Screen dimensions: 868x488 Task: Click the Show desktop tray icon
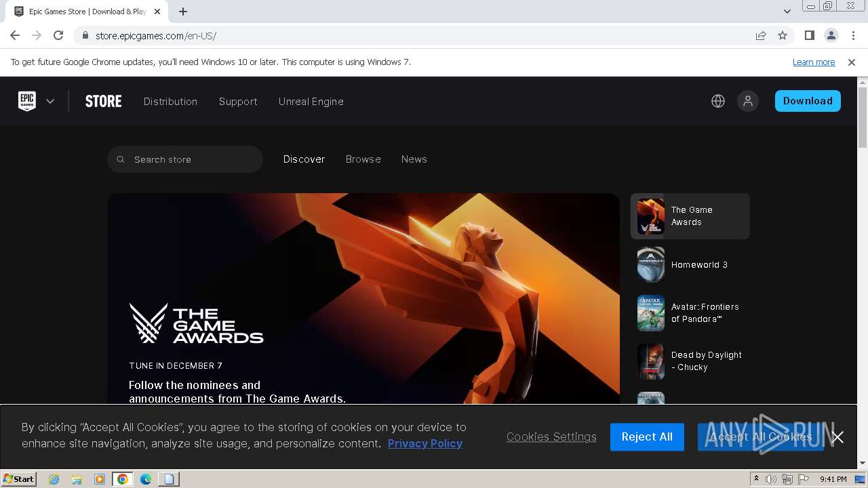click(x=861, y=479)
